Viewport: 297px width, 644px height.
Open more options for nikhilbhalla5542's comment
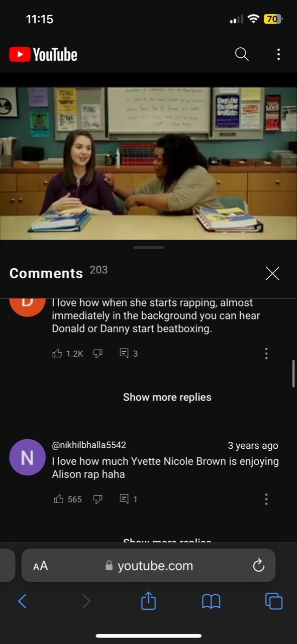click(x=266, y=499)
